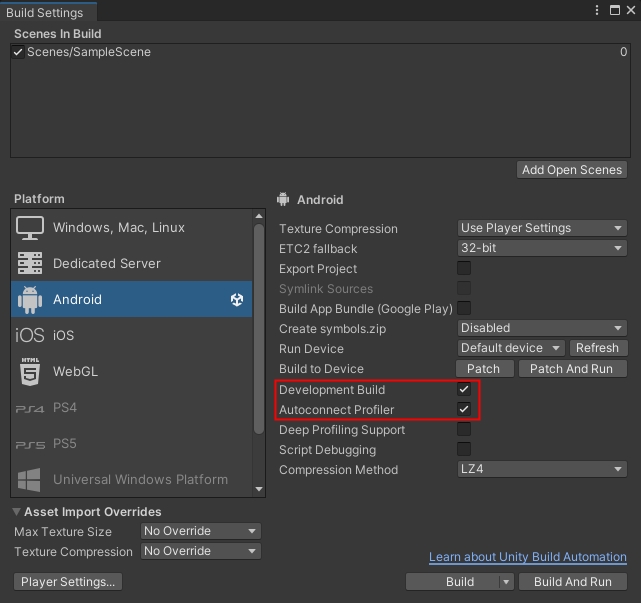Click the PS5 platform icon
Viewport: 641px width, 603px height.
click(x=30, y=444)
